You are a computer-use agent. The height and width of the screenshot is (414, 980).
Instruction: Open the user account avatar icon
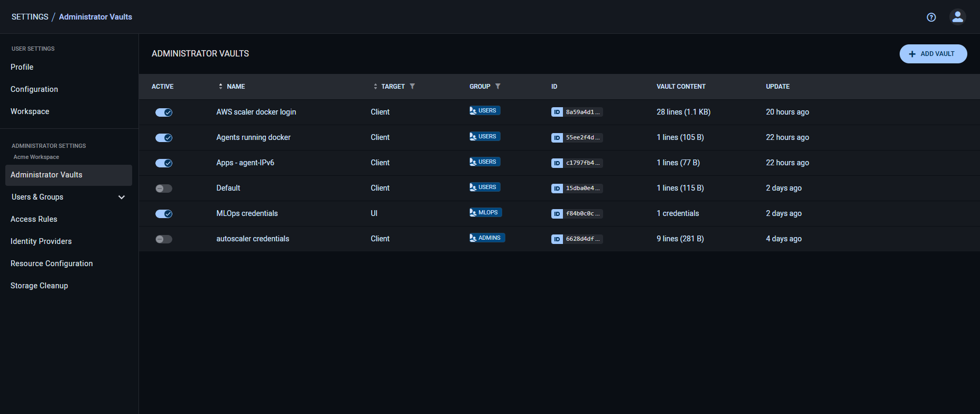point(957,17)
